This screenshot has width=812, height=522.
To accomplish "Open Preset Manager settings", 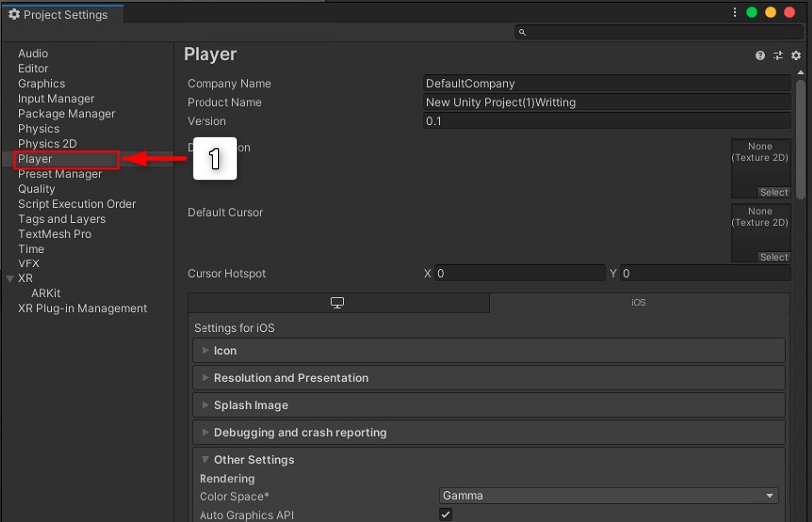I will tap(60, 174).
